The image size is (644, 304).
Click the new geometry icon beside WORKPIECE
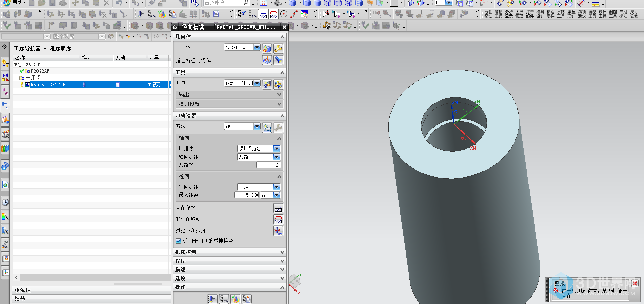267,49
